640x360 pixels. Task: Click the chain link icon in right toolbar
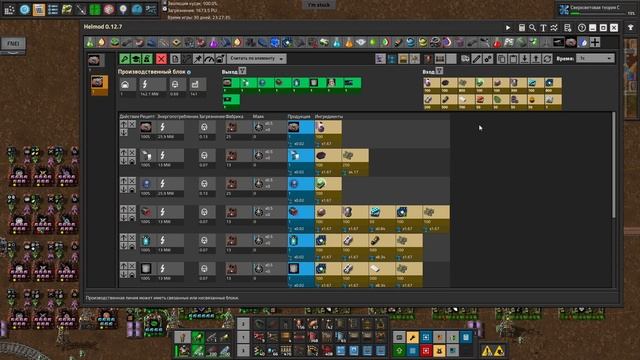pos(488,59)
